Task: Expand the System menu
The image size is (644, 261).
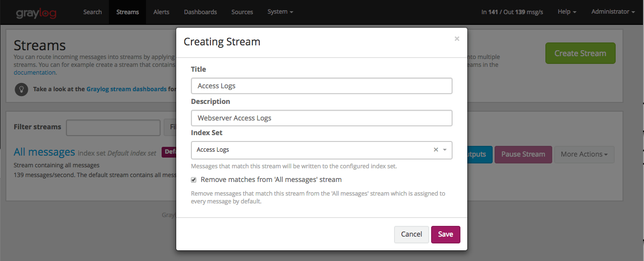Action: pos(280,12)
